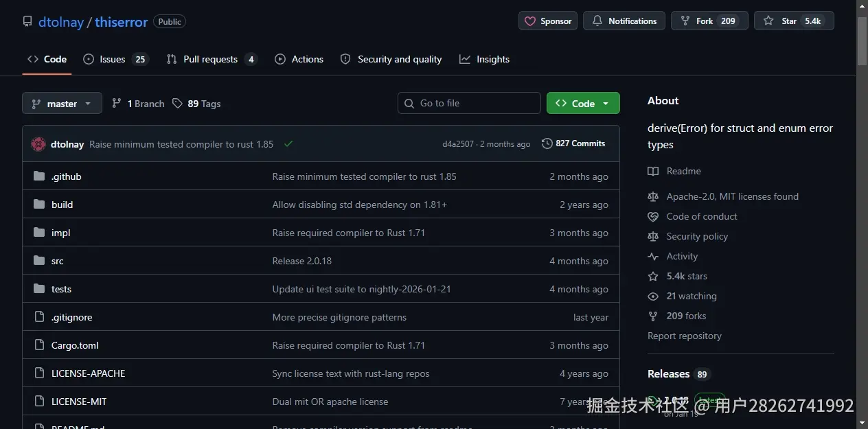Click the green commit status checkmark
Image resolution: width=868 pixels, height=429 pixels.
(288, 143)
